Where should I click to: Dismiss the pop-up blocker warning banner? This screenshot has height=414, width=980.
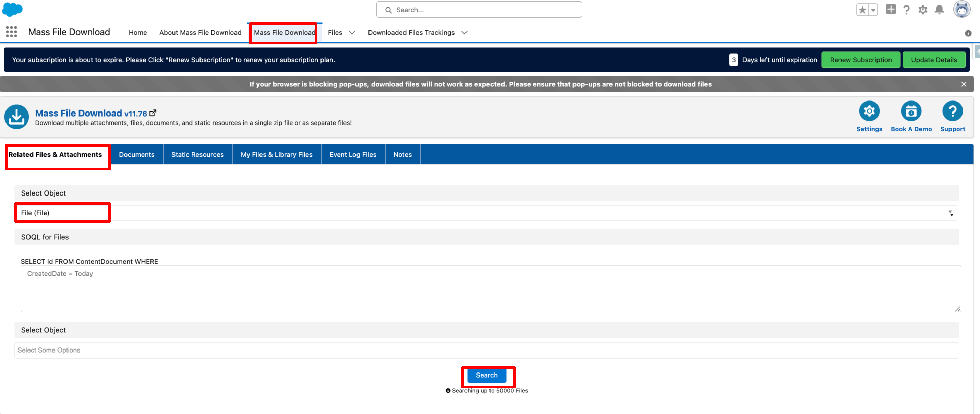963,84
